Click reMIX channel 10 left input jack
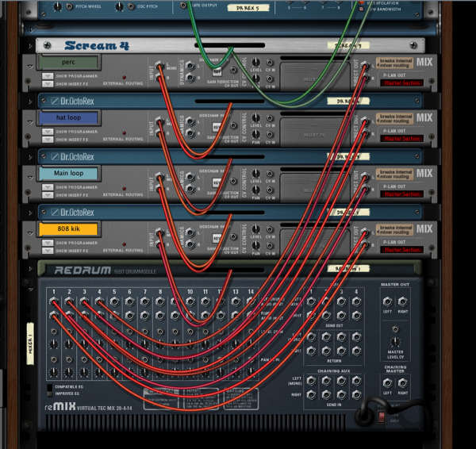 coord(190,301)
